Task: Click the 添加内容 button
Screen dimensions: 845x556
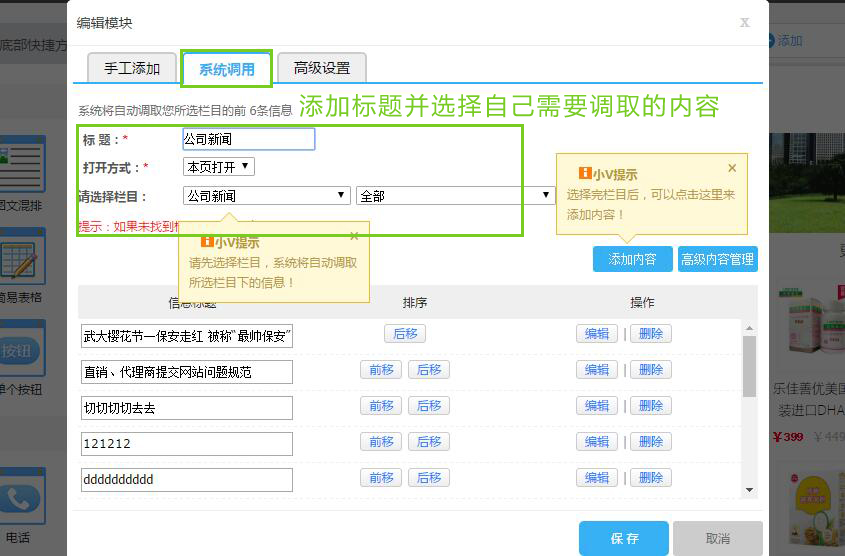Action: click(632, 259)
